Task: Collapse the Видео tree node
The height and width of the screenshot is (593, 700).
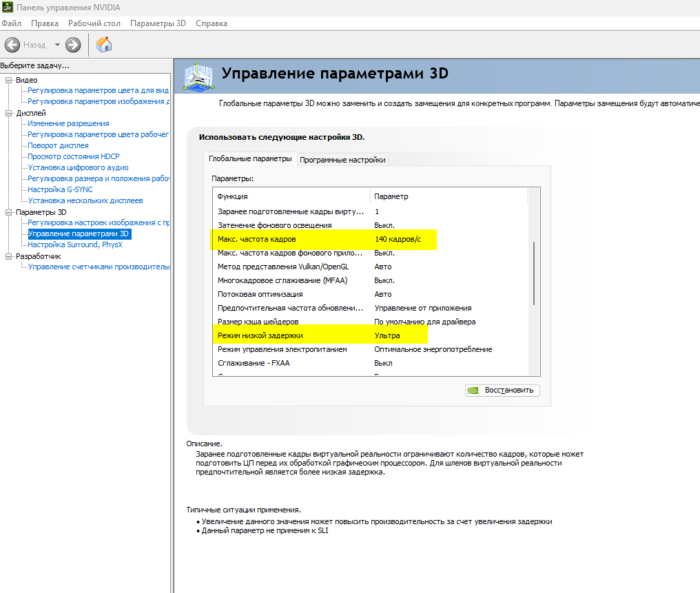Action: 8,80
